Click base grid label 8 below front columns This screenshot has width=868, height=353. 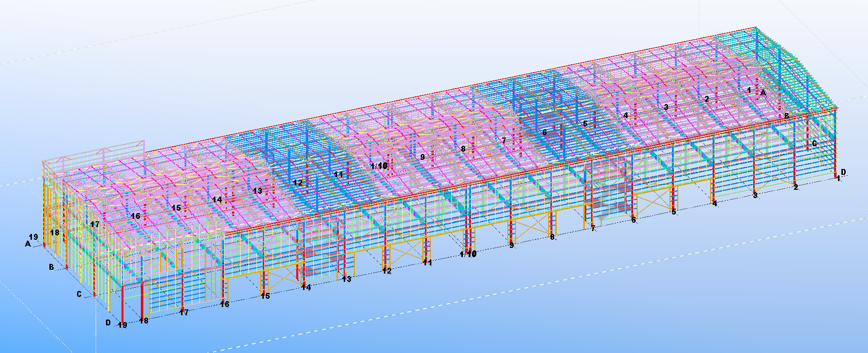(x=552, y=237)
